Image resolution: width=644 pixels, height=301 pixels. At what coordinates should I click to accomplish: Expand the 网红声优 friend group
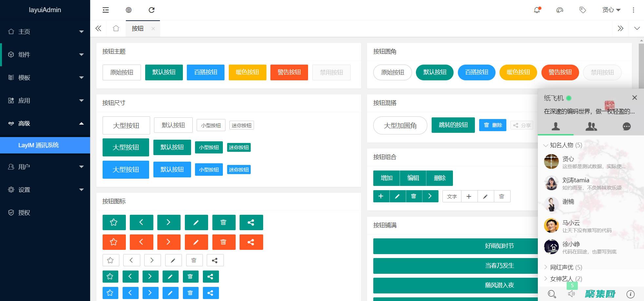(562, 267)
